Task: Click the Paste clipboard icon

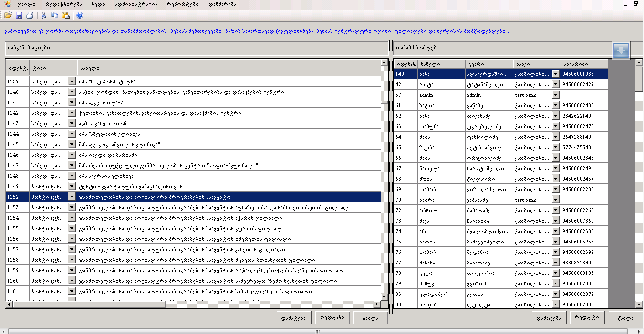Action: (x=65, y=15)
